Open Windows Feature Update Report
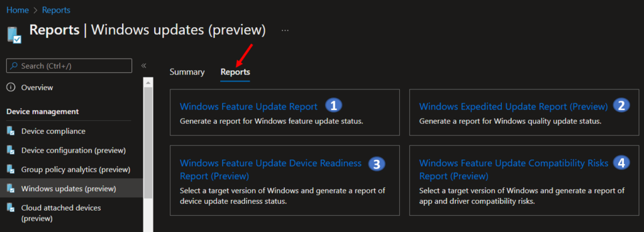 pos(248,106)
